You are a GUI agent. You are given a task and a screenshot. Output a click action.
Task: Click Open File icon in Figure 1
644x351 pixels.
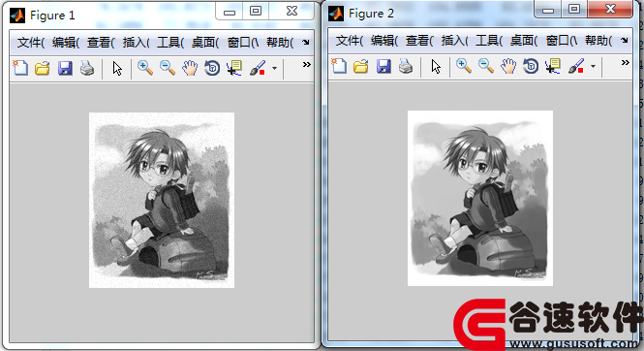pos(42,68)
